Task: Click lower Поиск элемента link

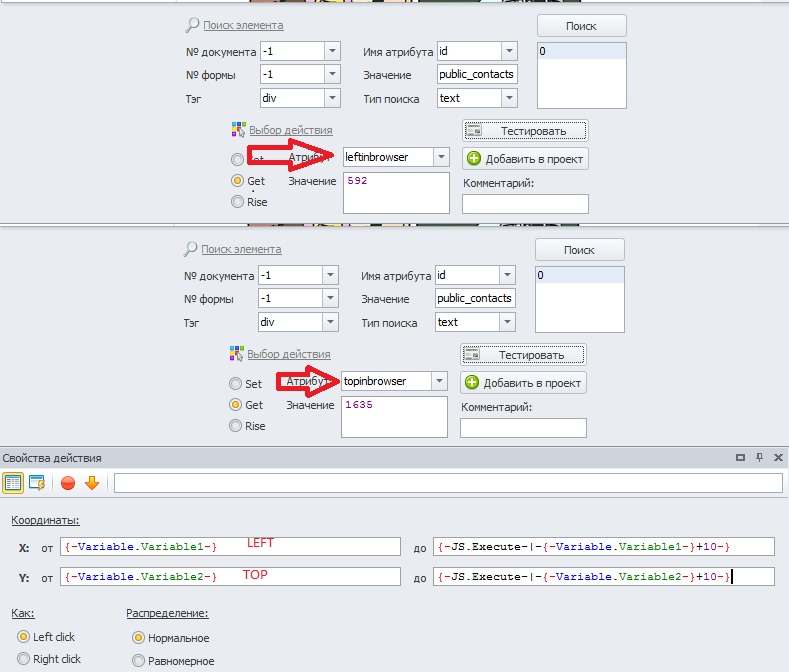Action: (x=241, y=249)
